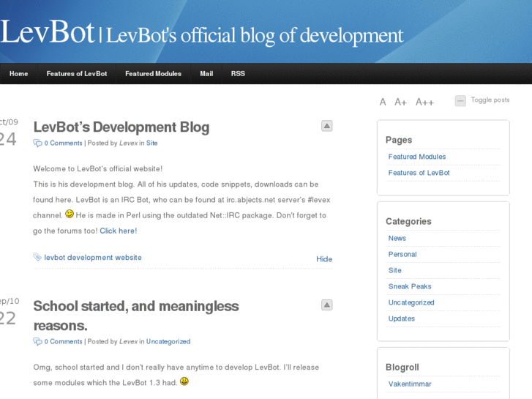Select the Sneak Peaks category
The width and height of the screenshot is (532, 399).
click(410, 286)
